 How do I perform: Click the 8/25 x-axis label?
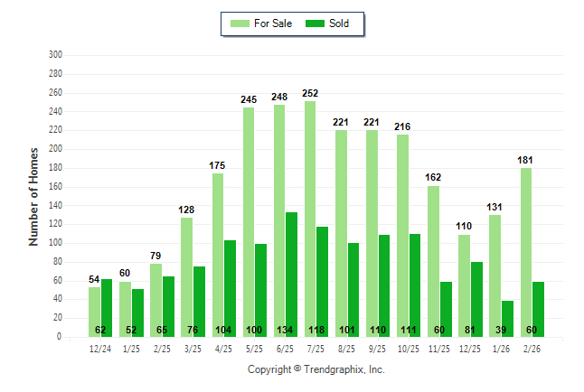347,349
